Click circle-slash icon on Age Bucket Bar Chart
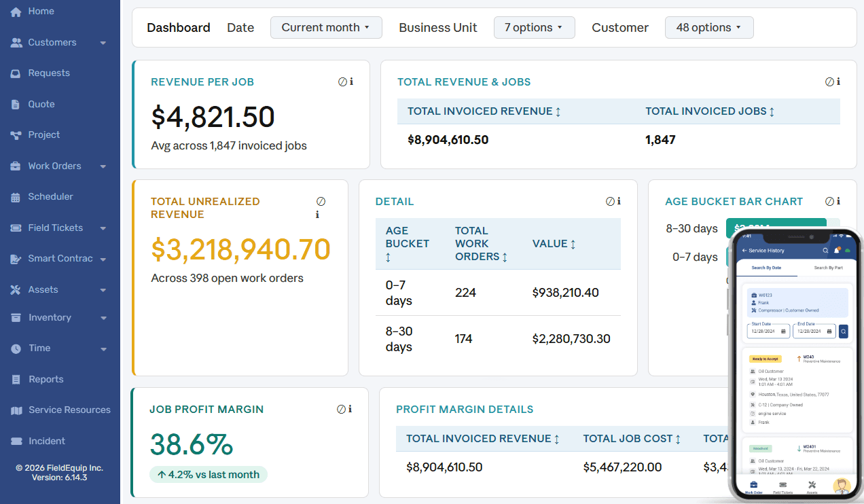This screenshot has height=504, width=864. (829, 201)
